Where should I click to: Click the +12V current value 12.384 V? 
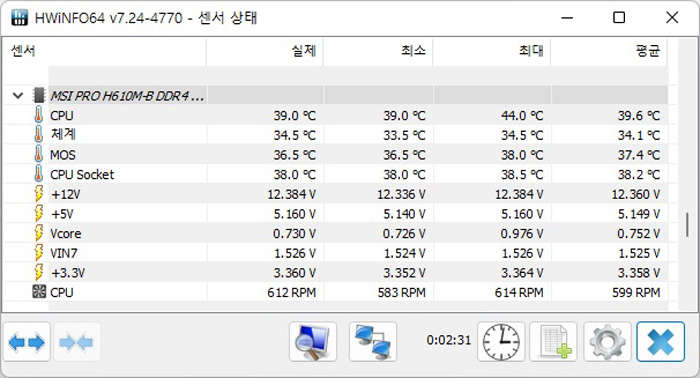click(292, 194)
